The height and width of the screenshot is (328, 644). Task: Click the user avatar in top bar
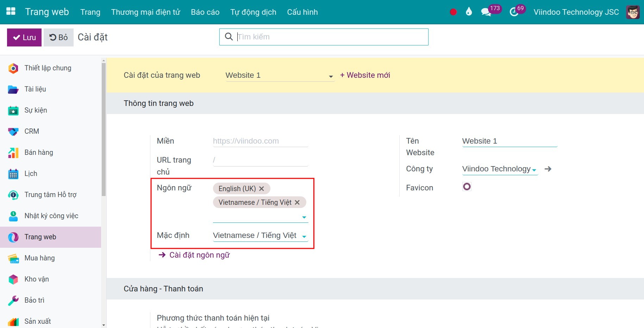(633, 12)
